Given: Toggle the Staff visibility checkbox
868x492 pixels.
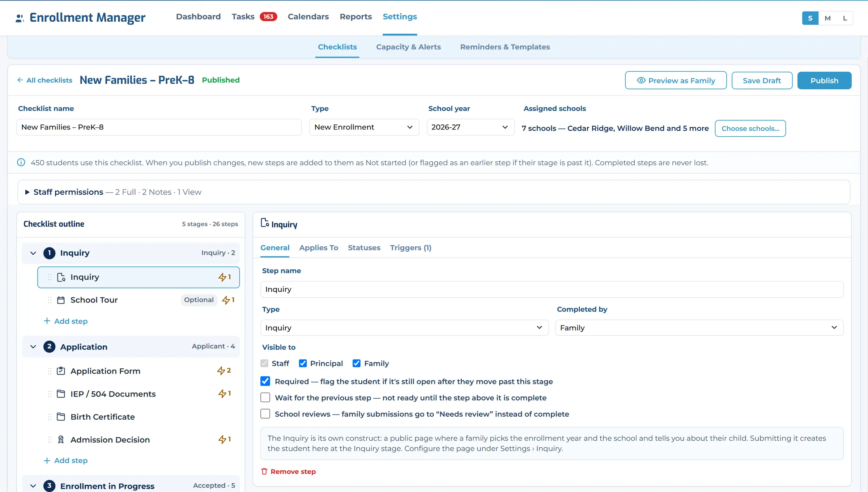Looking at the screenshot, I should (265, 363).
